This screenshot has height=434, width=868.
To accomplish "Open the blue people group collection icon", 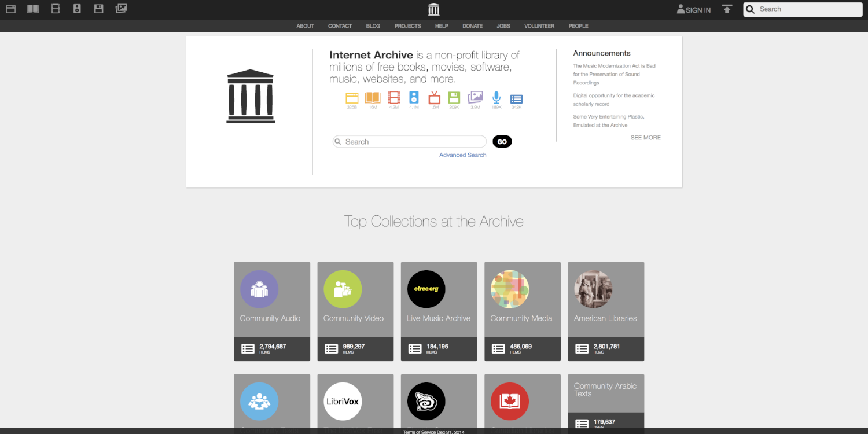I will (x=259, y=401).
